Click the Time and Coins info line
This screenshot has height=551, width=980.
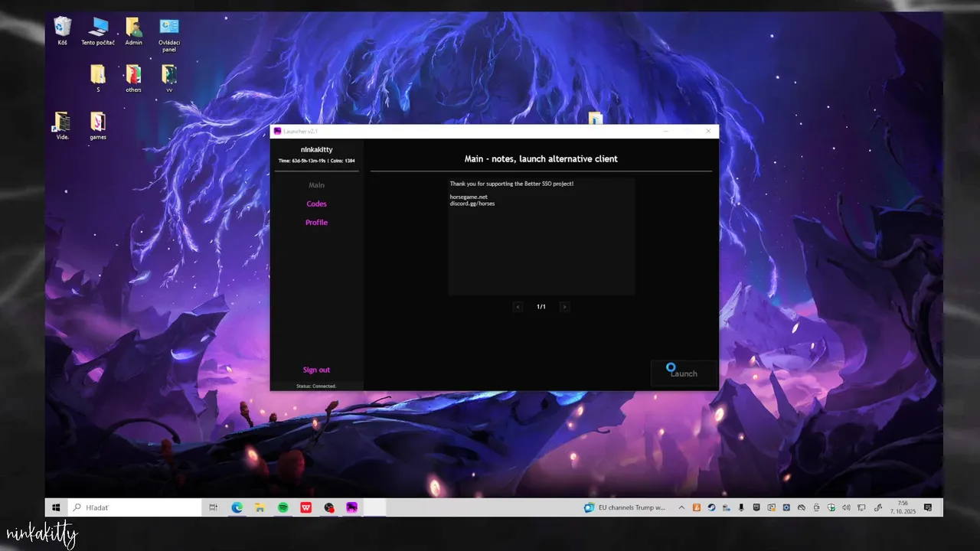[316, 161]
